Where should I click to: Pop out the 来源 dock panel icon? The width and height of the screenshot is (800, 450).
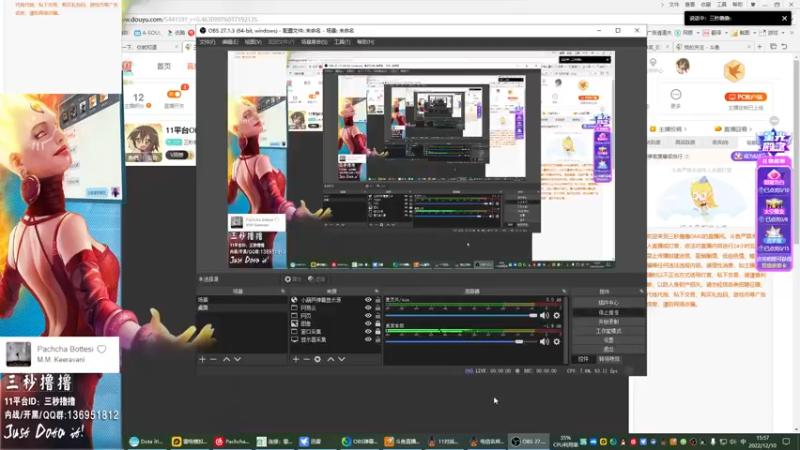pos(377,291)
